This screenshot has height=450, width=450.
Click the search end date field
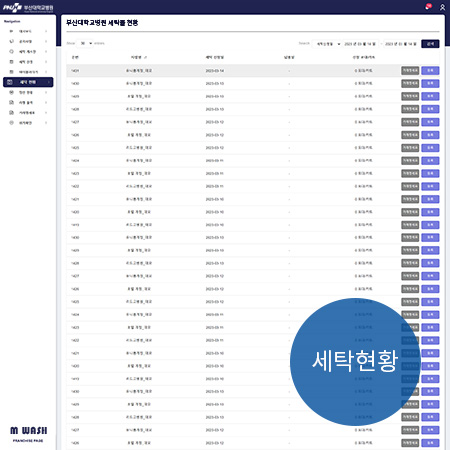pos(401,44)
